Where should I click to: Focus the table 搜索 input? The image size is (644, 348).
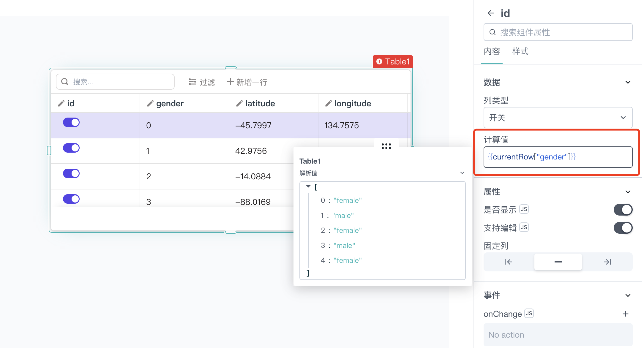coord(115,82)
